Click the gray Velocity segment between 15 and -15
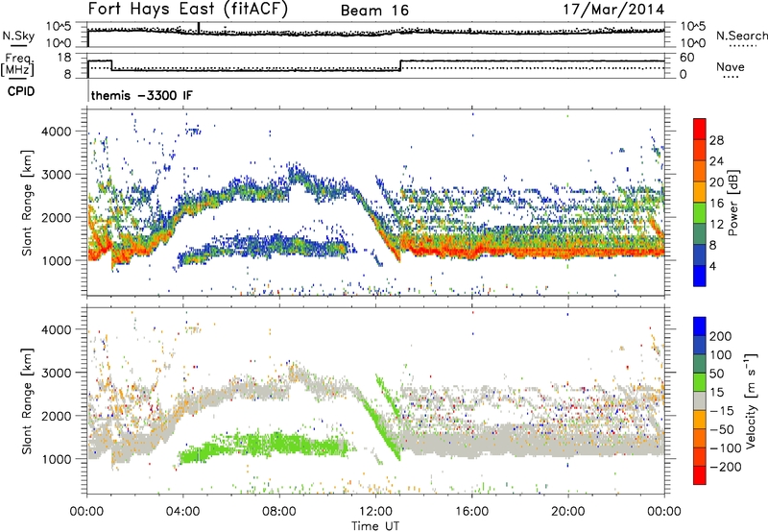This screenshot has height=532, width=768. [700, 400]
